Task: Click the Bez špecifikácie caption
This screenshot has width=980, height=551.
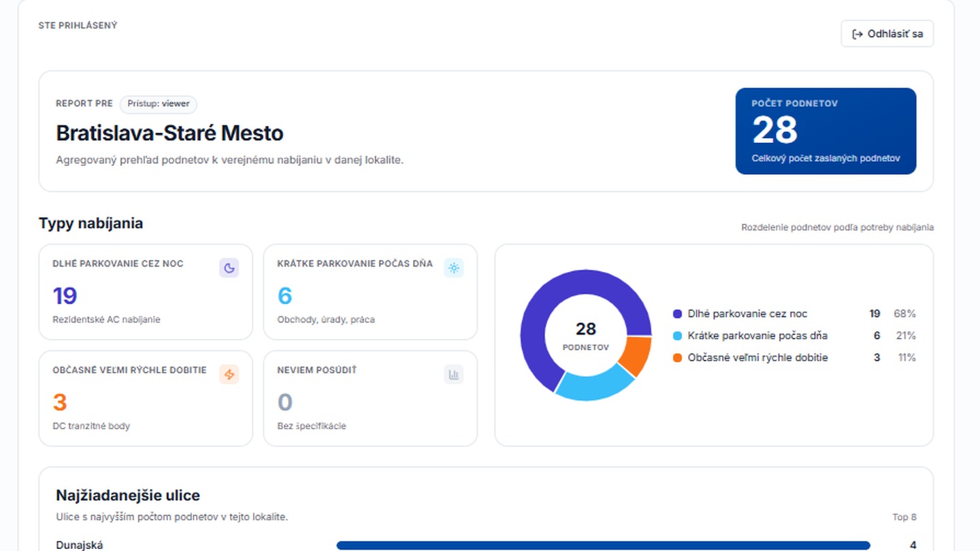Action: click(x=312, y=426)
